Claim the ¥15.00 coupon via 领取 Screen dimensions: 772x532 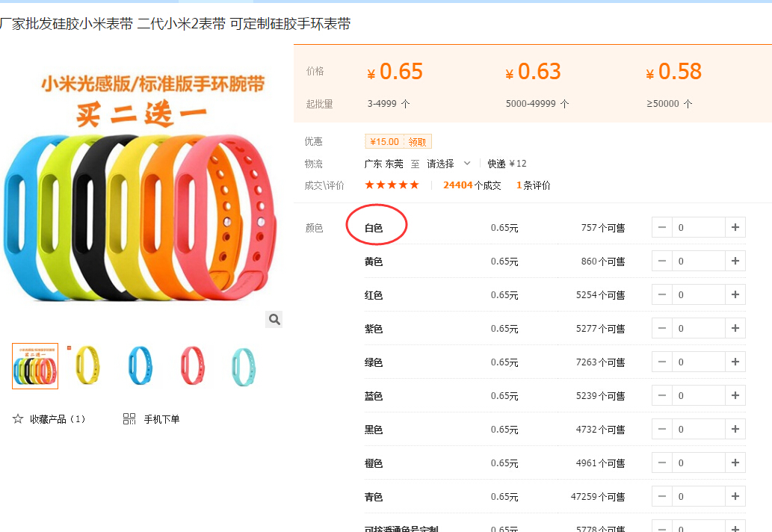pos(417,142)
